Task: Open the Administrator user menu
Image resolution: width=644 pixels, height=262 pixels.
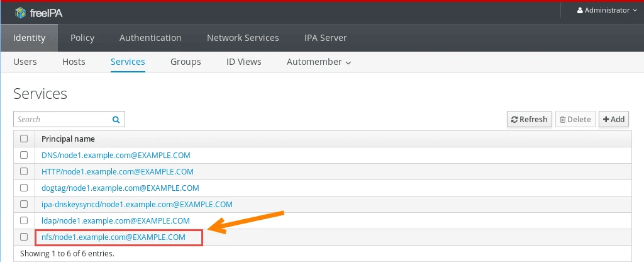Action: [x=607, y=10]
